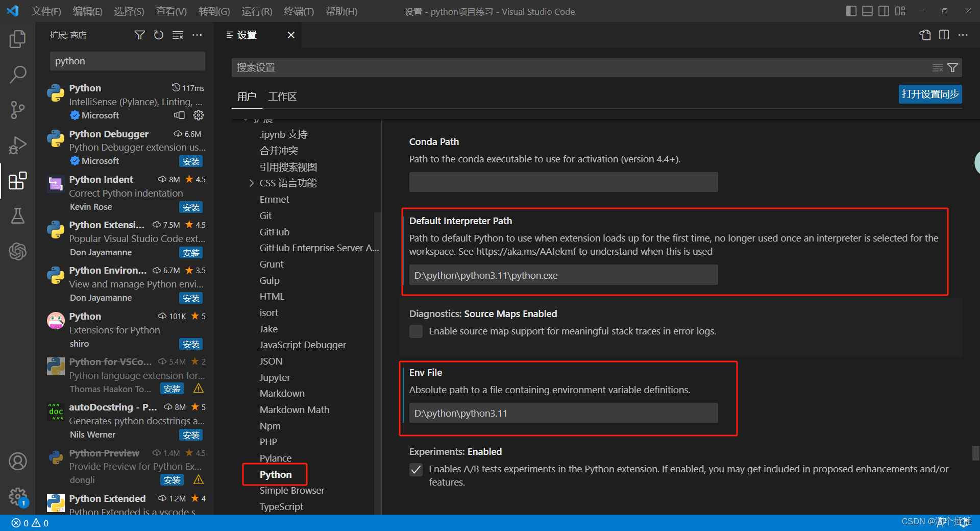Open the Search view in activity bar

17,75
